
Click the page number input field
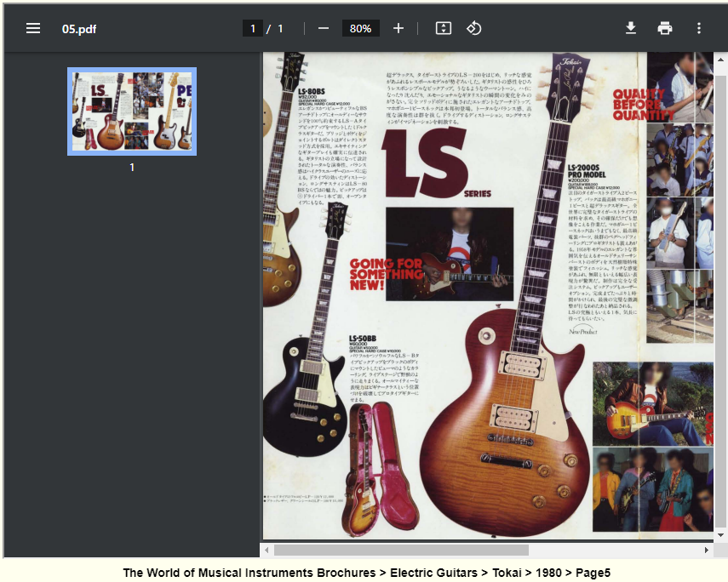coord(253,28)
